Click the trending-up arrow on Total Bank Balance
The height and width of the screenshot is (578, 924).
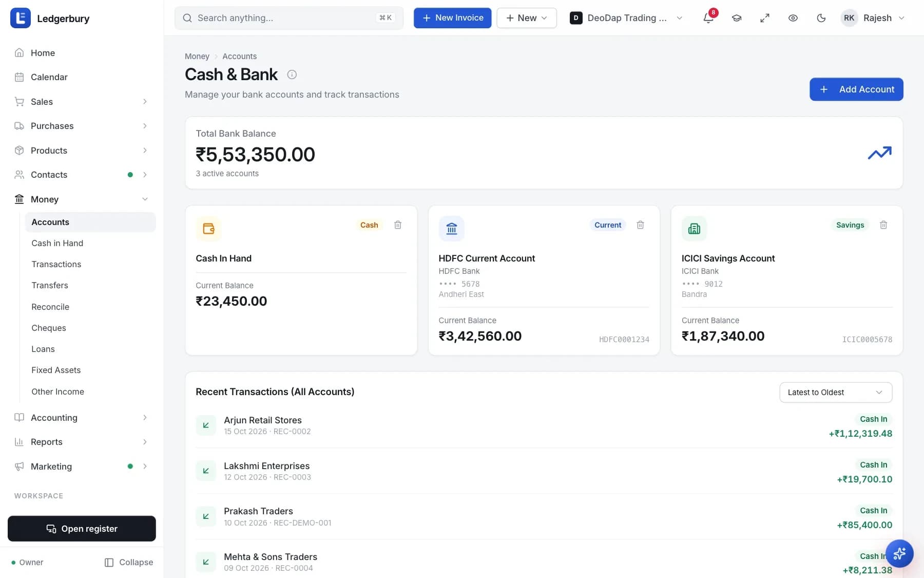coord(880,153)
